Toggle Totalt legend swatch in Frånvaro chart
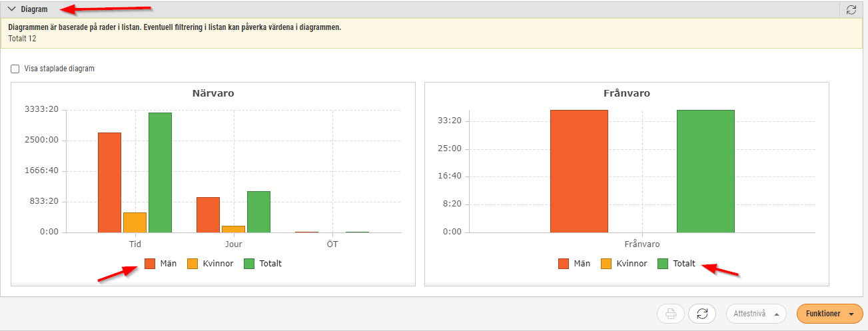 (x=663, y=264)
